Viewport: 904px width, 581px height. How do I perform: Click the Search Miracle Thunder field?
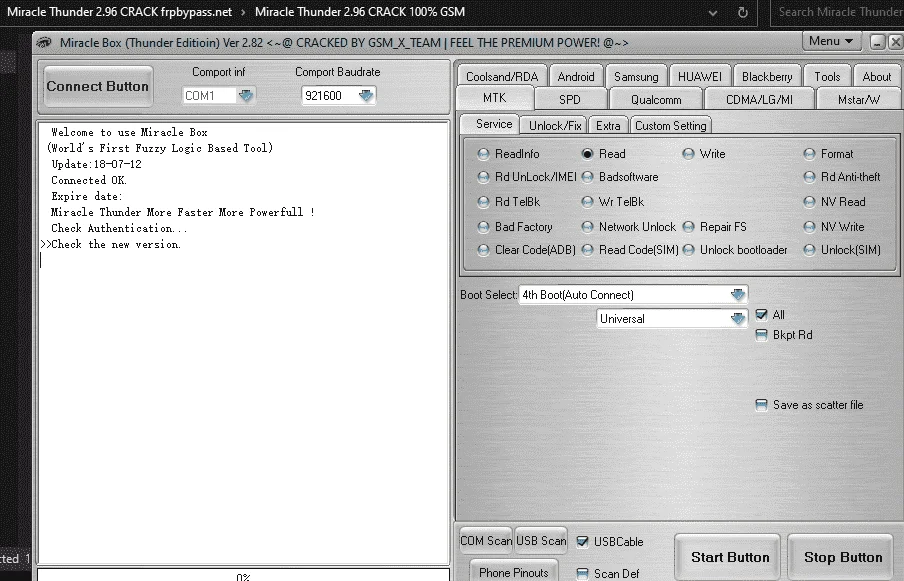pyautogui.click(x=837, y=12)
